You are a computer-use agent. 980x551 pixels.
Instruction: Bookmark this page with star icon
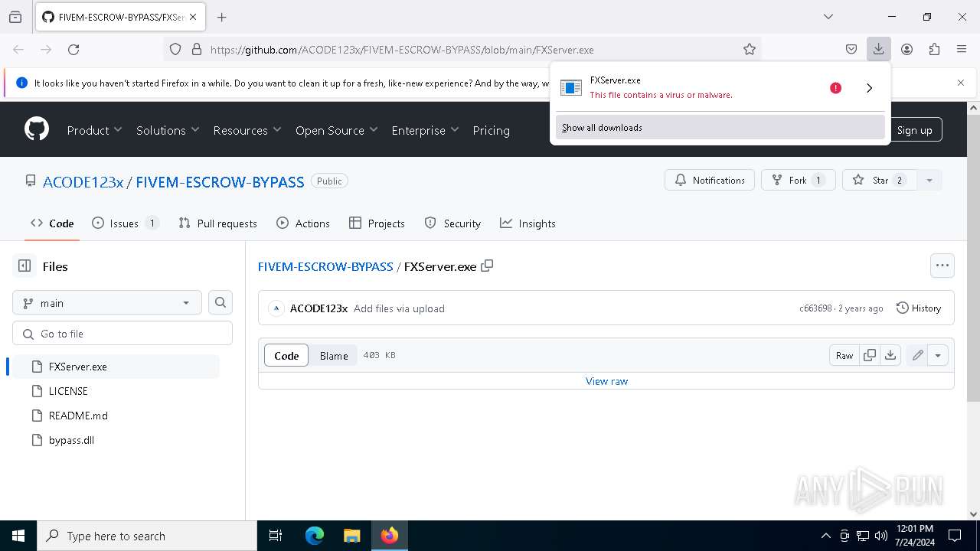coord(750,49)
